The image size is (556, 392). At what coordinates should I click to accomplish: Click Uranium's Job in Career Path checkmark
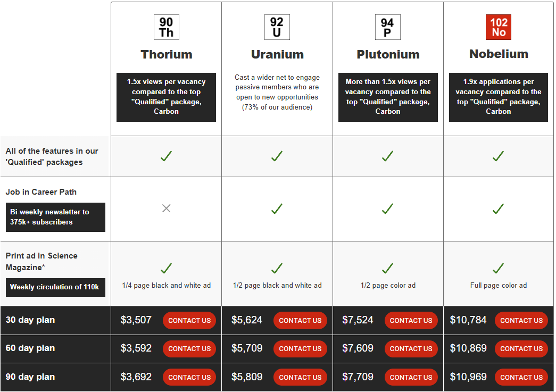pyautogui.click(x=277, y=208)
